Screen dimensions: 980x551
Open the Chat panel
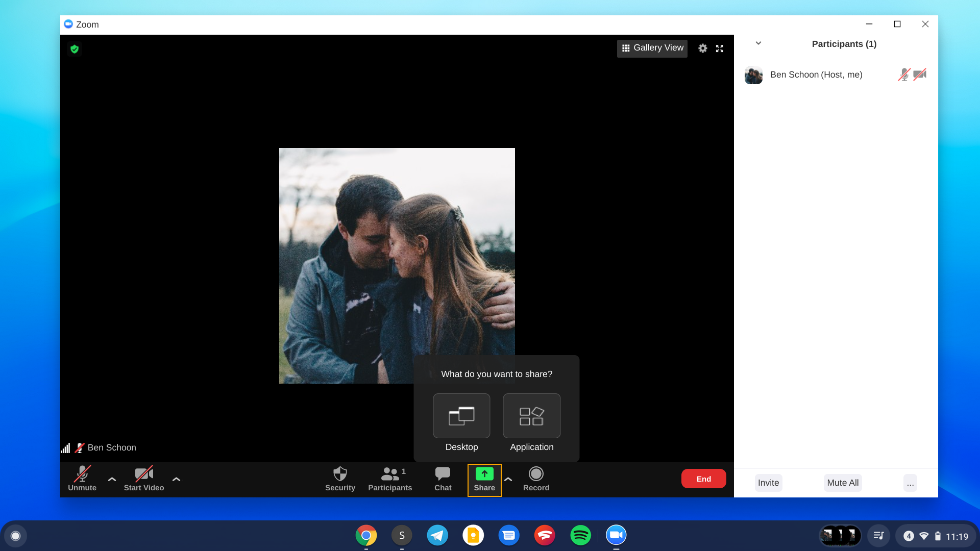coord(443,479)
